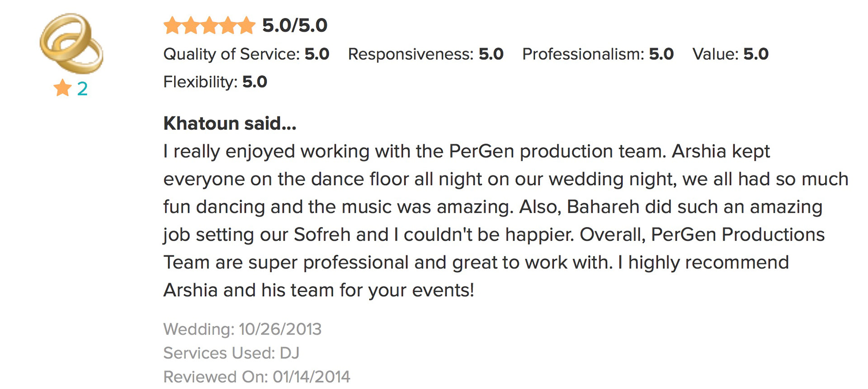The height and width of the screenshot is (389, 868).
Task: Click the 5.0/5.0 overall score
Action: (295, 26)
